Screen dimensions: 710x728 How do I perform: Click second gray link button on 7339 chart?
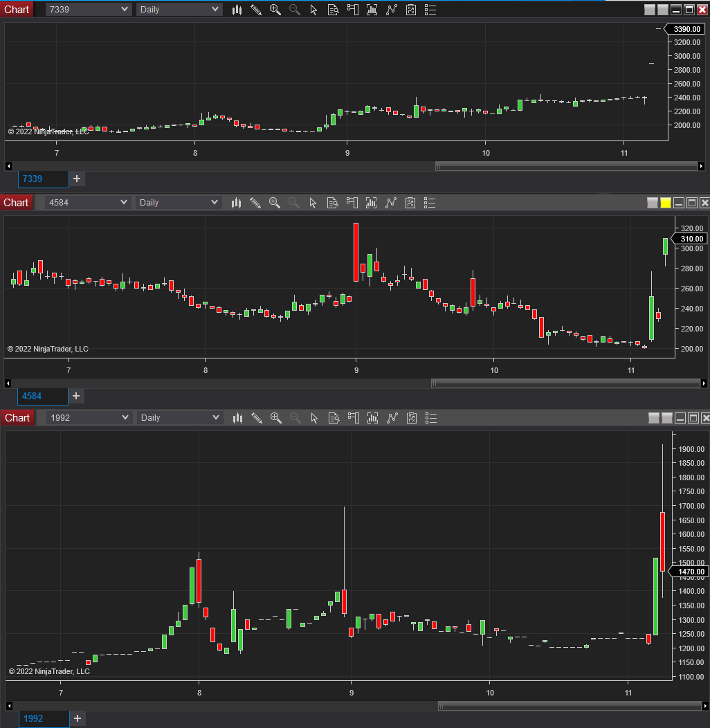[663, 10]
